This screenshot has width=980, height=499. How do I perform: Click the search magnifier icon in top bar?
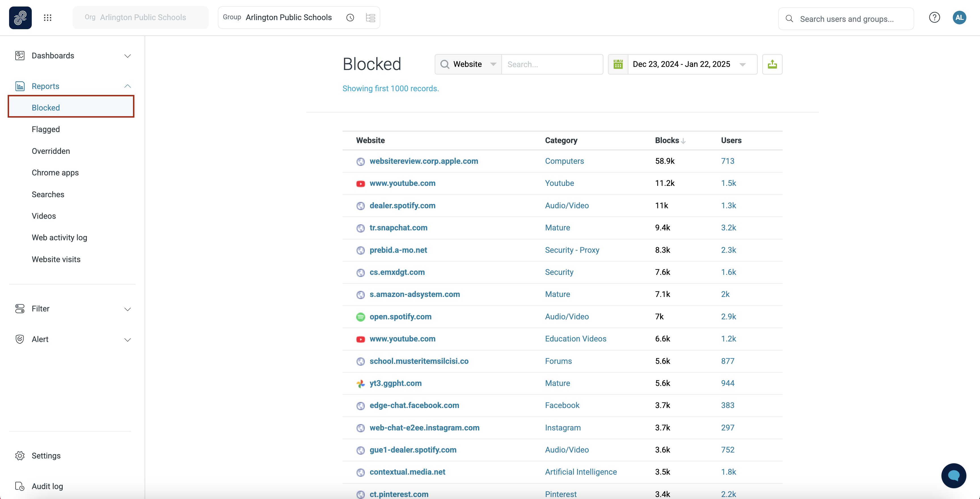point(789,19)
